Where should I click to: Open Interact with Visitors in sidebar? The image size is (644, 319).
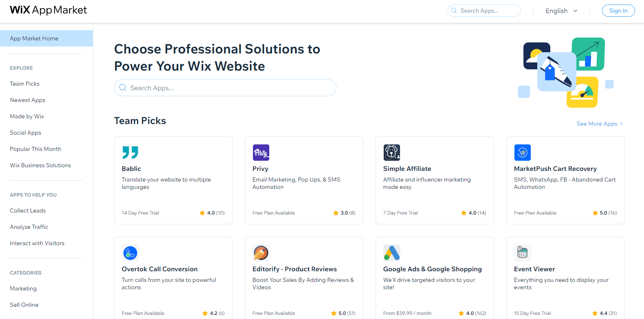pyautogui.click(x=37, y=243)
